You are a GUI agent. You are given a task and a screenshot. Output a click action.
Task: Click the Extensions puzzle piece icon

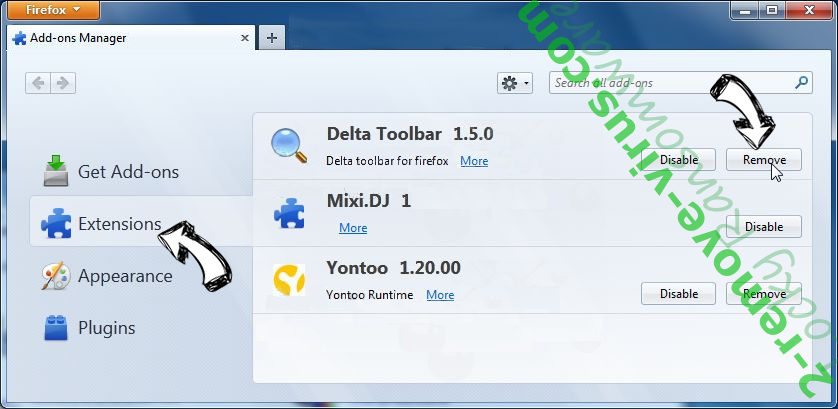(x=56, y=223)
